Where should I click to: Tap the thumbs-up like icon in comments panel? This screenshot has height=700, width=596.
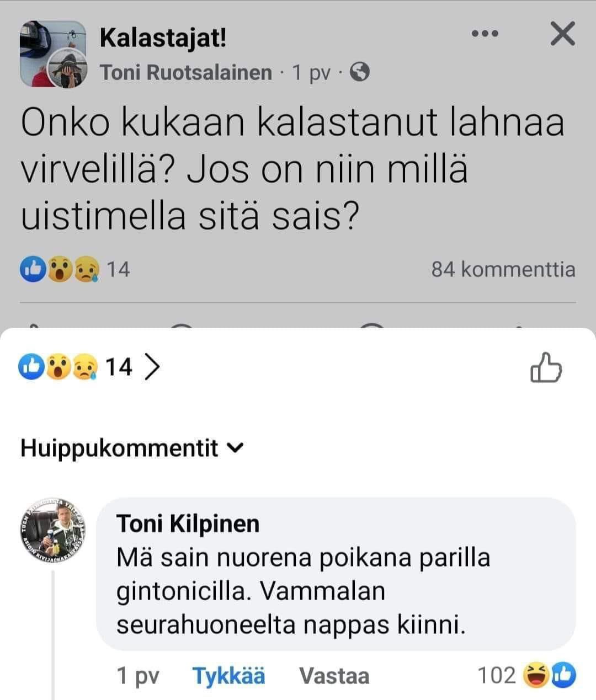(x=545, y=367)
